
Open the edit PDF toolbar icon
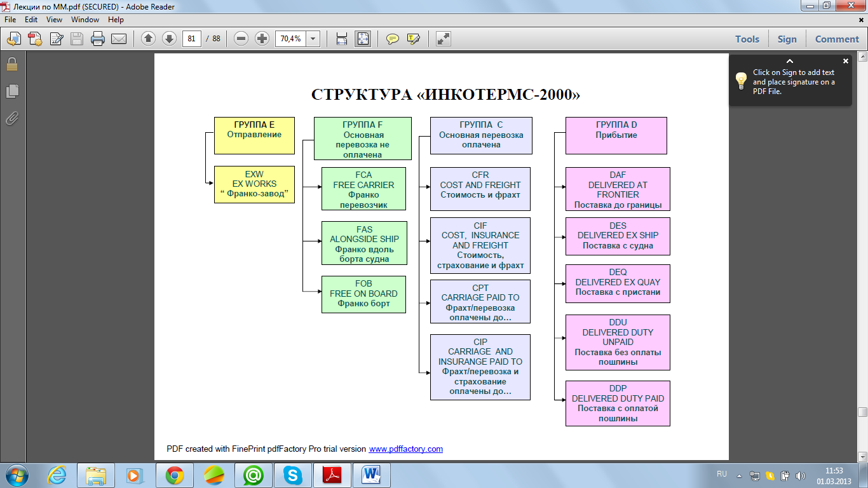tap(57, 39)
